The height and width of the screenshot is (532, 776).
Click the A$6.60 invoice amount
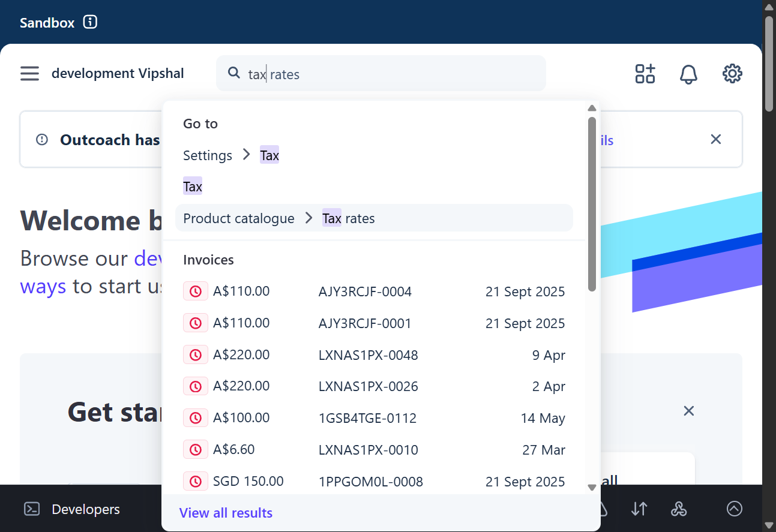pos(234,449)
